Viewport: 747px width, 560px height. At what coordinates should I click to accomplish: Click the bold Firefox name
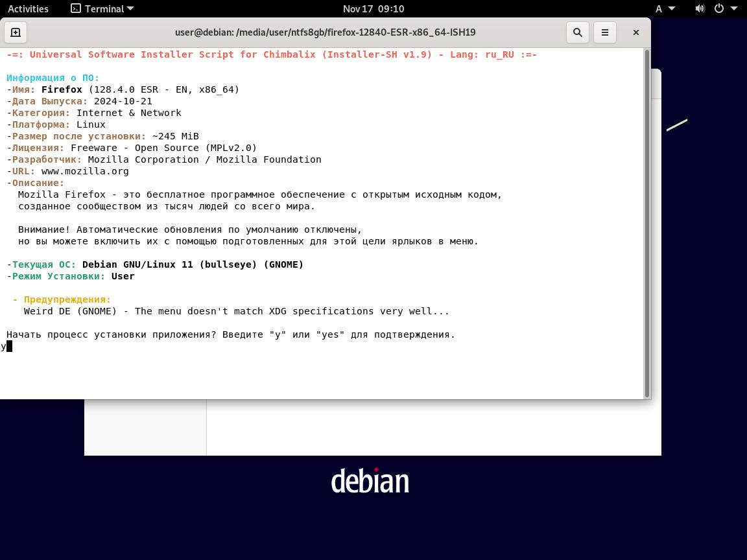[x=62, y=89]
